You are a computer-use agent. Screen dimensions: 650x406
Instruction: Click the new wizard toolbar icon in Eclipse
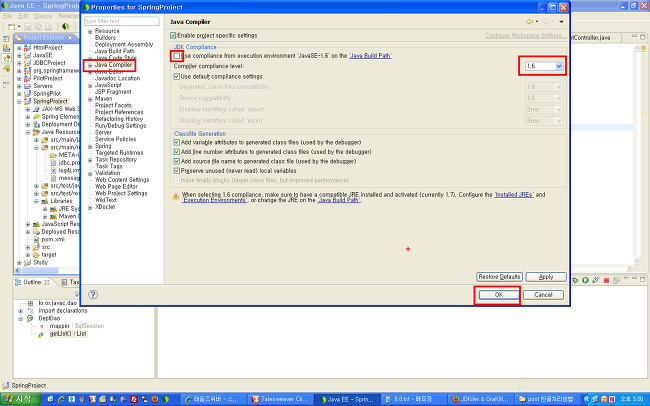point(12,27)
